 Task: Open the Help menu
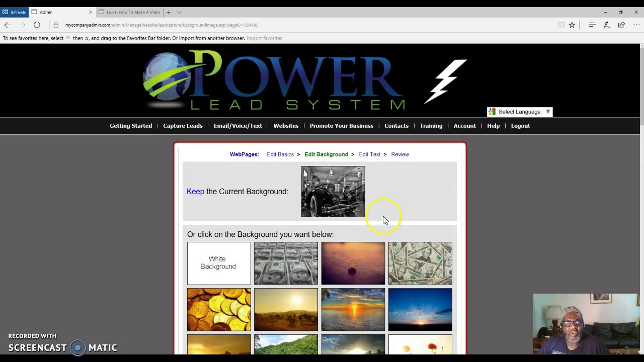point(493,126)
